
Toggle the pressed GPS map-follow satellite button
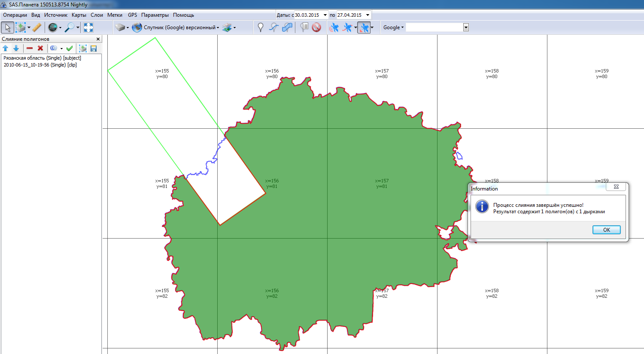coord(364,27)
